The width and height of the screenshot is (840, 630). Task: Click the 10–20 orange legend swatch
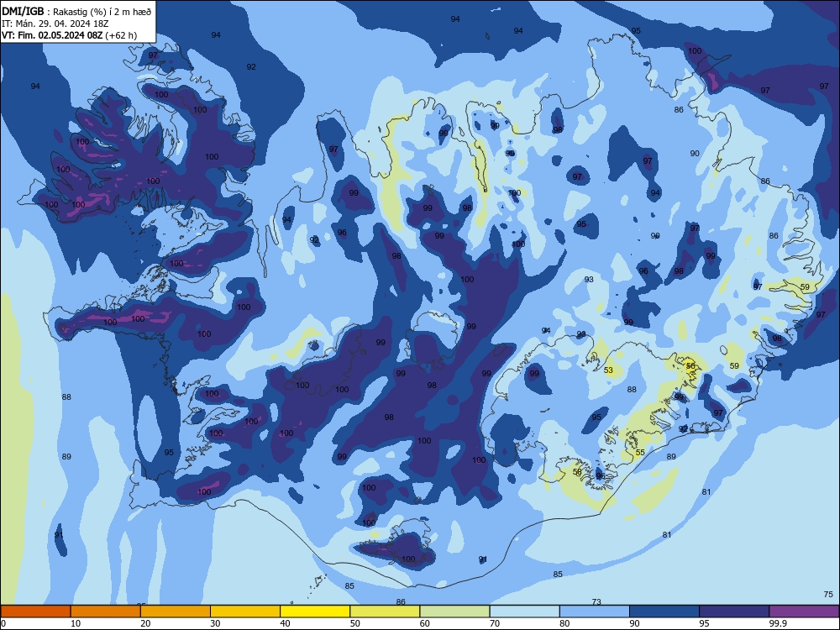coord(106,612)
